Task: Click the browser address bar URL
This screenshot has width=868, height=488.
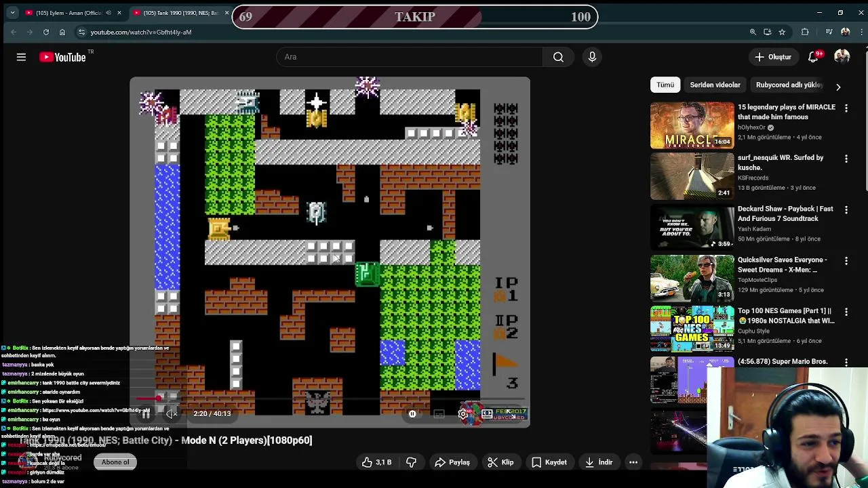Action: (141, 32)
